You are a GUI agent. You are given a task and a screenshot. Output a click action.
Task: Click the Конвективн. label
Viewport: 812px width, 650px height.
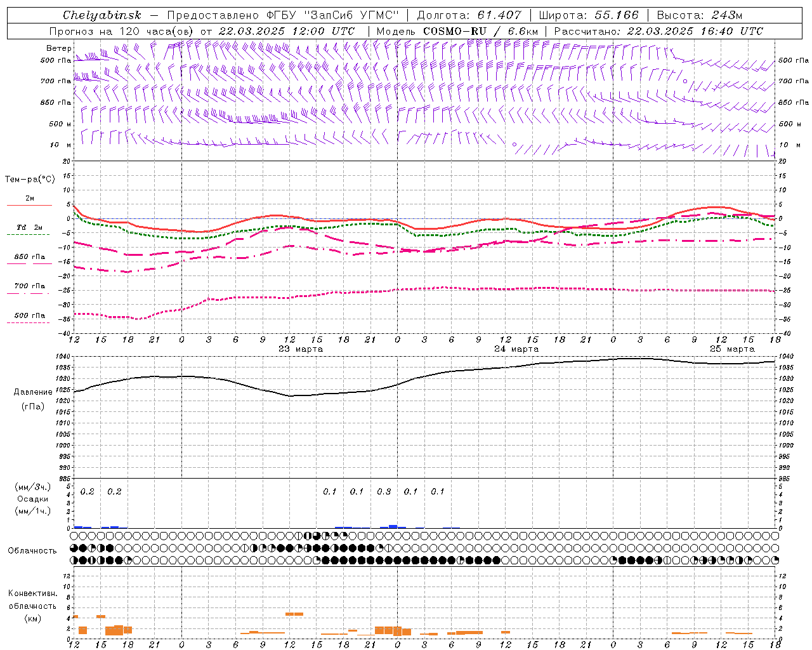(x=33, y=594)
